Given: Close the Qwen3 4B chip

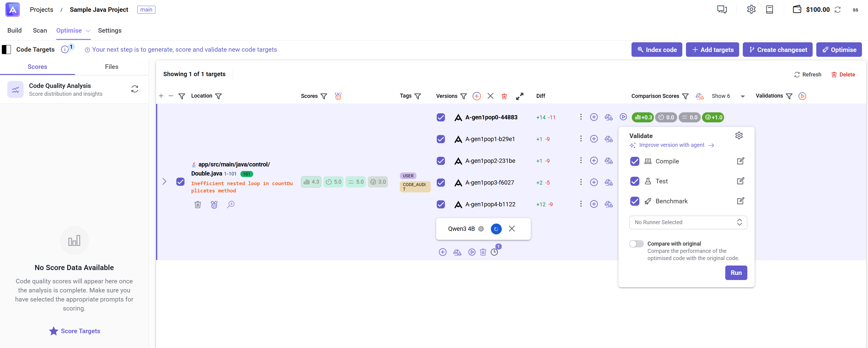Looking at the screenshot, I should (x=512, y=228).
